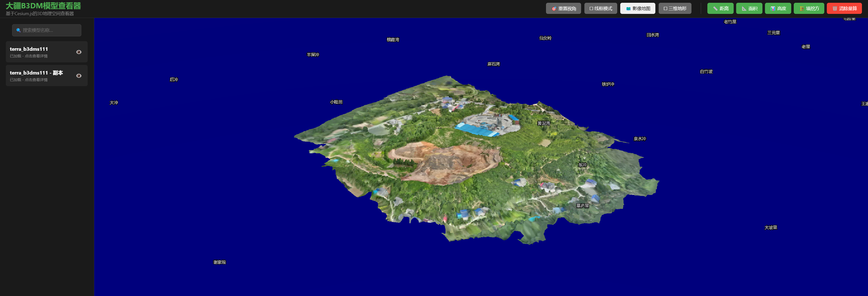This screenshot has height=296, width=868.
Task: Click the 重置视角 reset view button
Action: (x=563, y=8)
